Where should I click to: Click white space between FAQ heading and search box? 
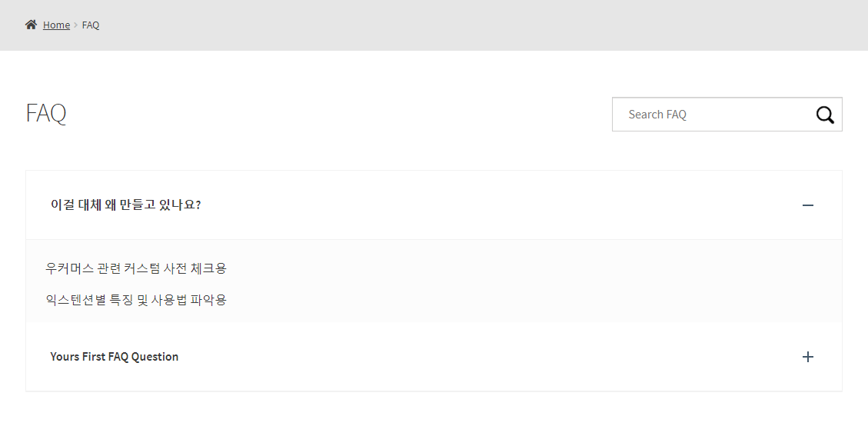tap(338, 114)
